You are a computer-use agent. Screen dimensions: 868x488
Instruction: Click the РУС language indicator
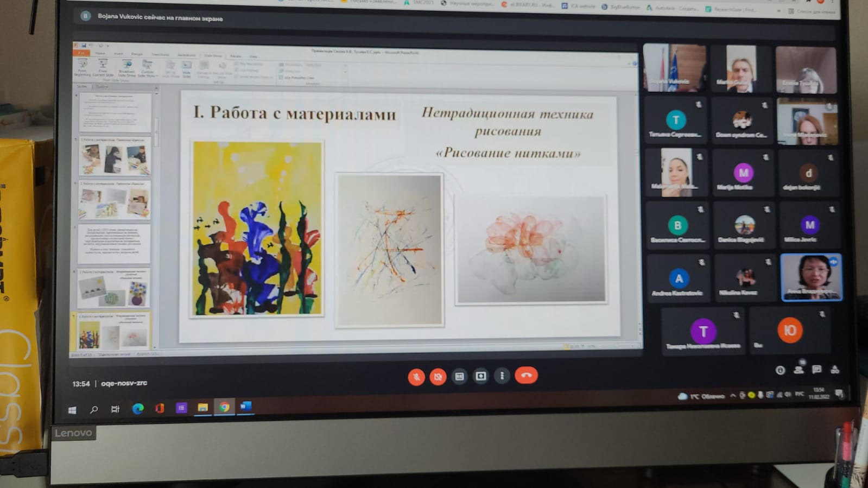click(799, 394)
